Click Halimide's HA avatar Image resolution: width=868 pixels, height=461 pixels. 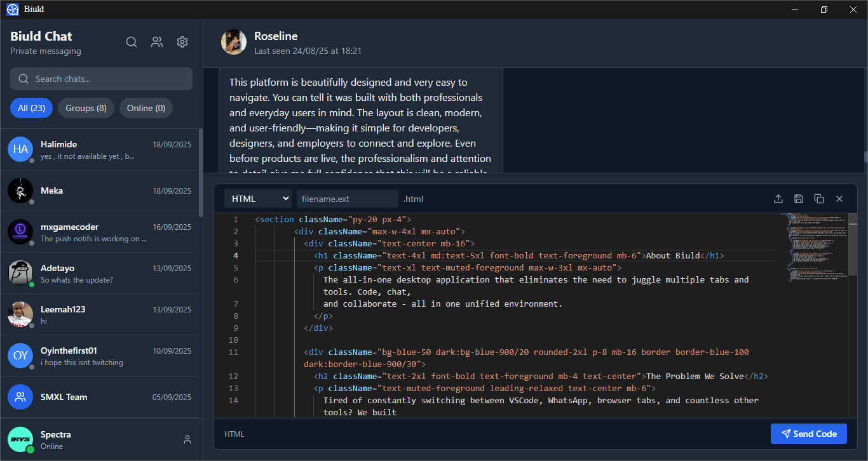tap(20, 149)
